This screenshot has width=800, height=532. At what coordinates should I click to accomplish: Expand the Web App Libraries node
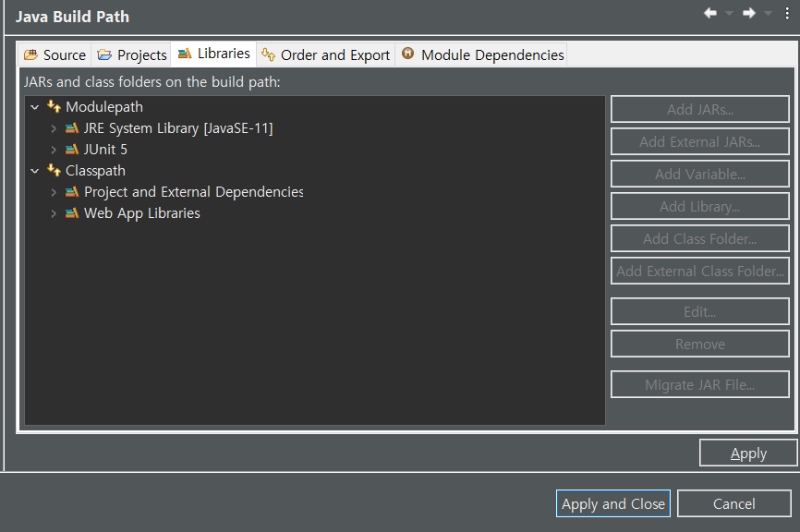[x=54, y=212]
